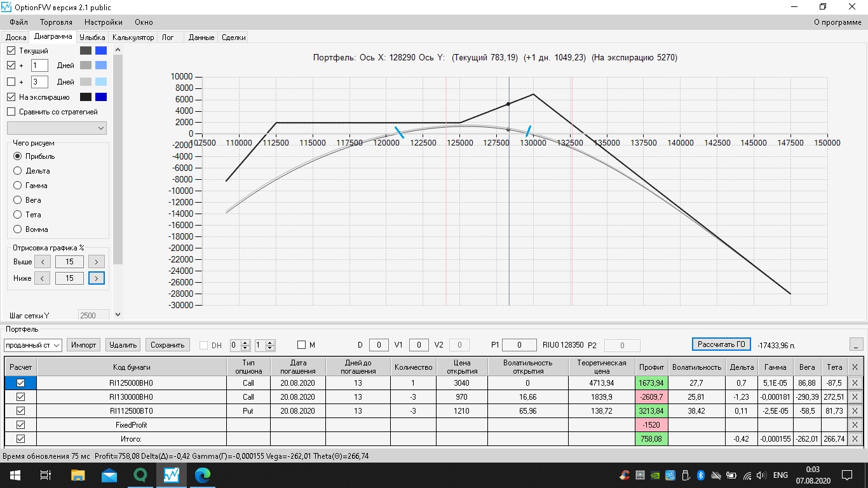Click the X in the Итого row
This screenshot has width=868, height=488.
(855, 438)
